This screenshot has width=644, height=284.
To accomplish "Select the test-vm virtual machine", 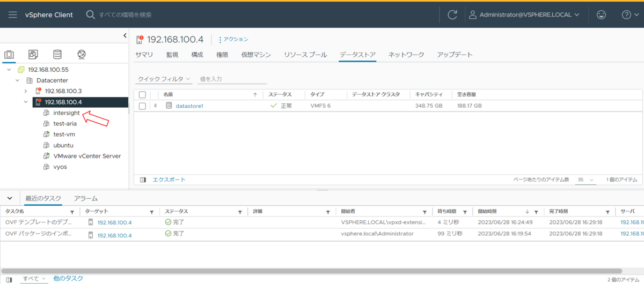I will coord(64,134).
